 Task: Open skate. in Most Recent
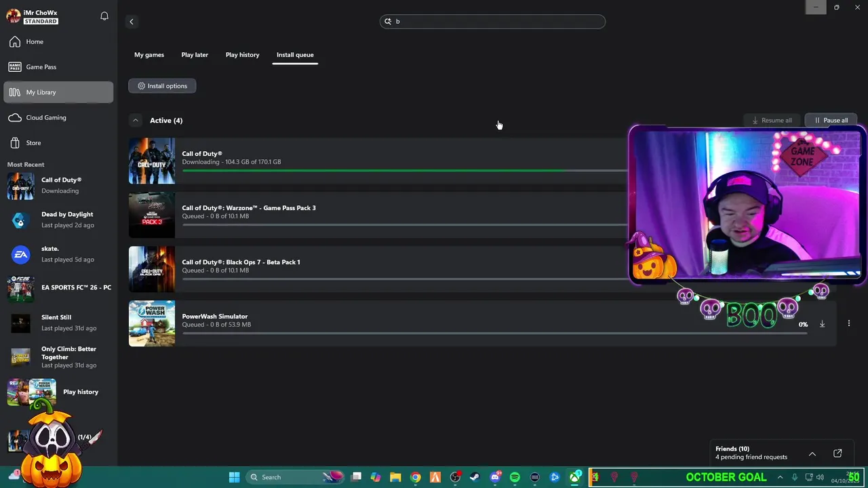(x=58, y=254)
